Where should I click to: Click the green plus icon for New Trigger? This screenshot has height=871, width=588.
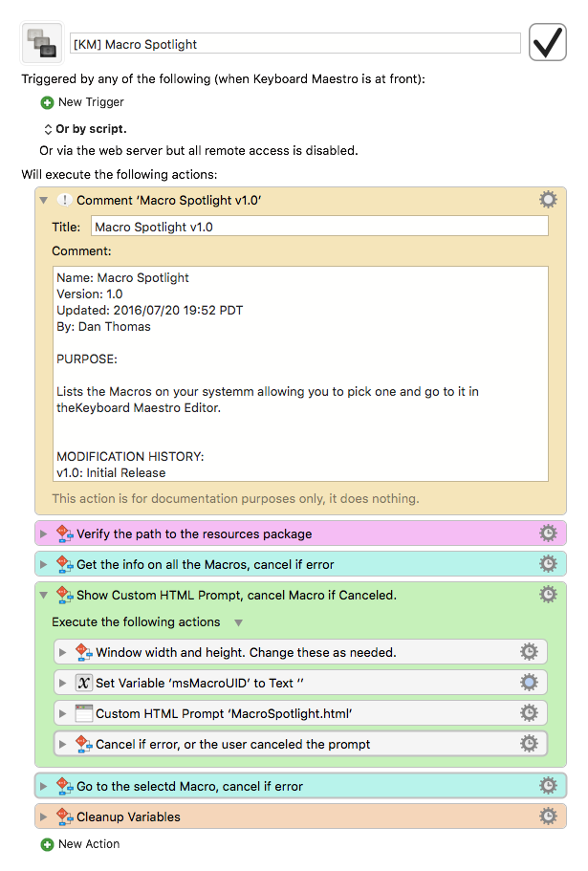[47, 102]
